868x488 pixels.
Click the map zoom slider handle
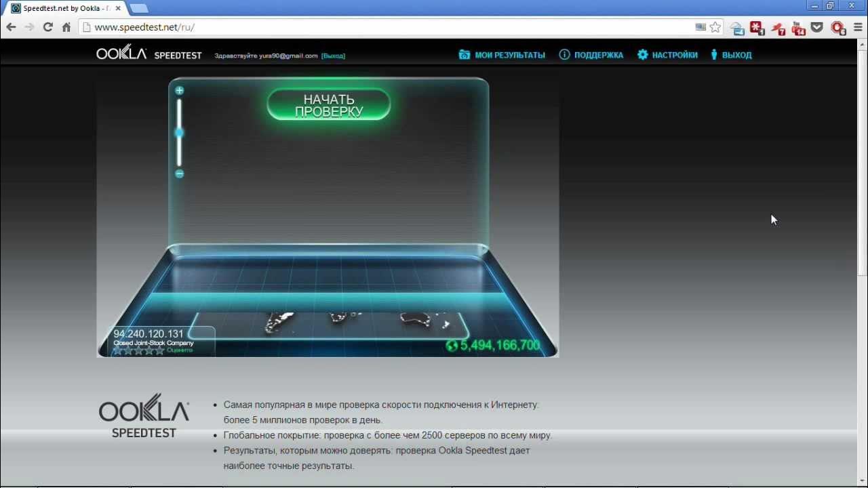click(179, 133)
